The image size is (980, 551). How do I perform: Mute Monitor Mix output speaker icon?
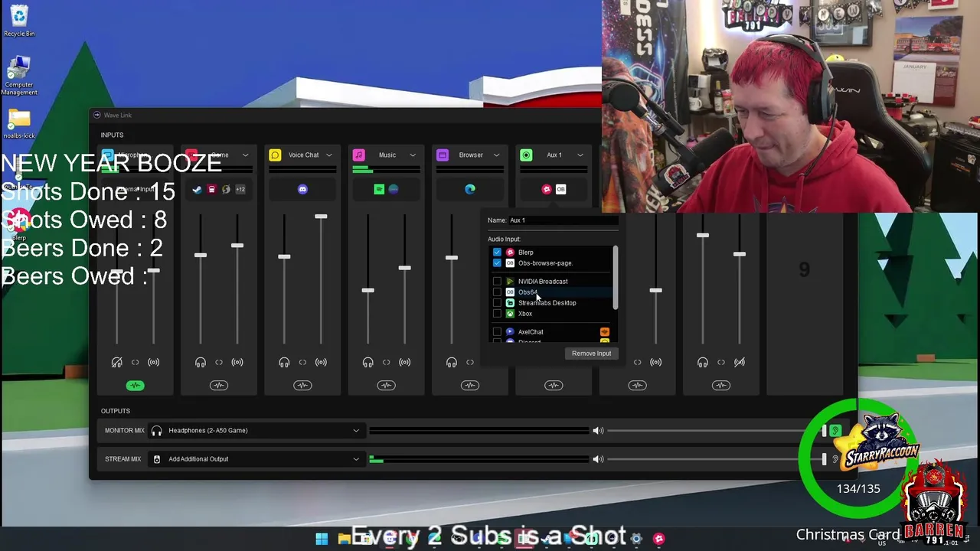[x=598, y=430]
